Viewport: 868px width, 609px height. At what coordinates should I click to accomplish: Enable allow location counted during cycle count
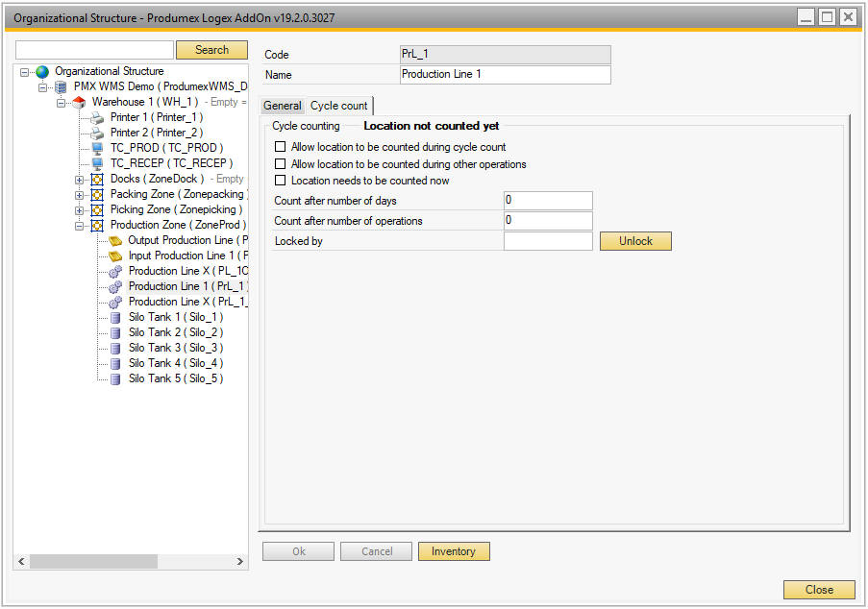[x=281, y=148]
